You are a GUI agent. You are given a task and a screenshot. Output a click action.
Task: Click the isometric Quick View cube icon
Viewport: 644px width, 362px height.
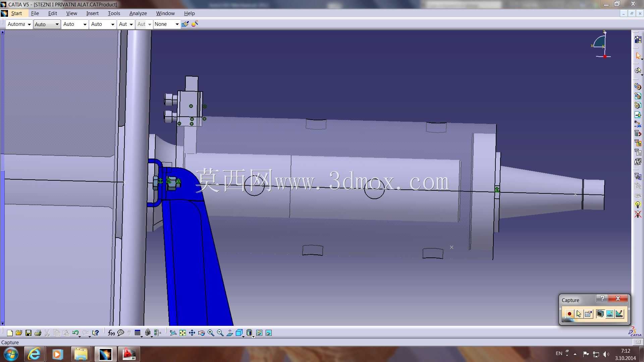tap(239, 333)
